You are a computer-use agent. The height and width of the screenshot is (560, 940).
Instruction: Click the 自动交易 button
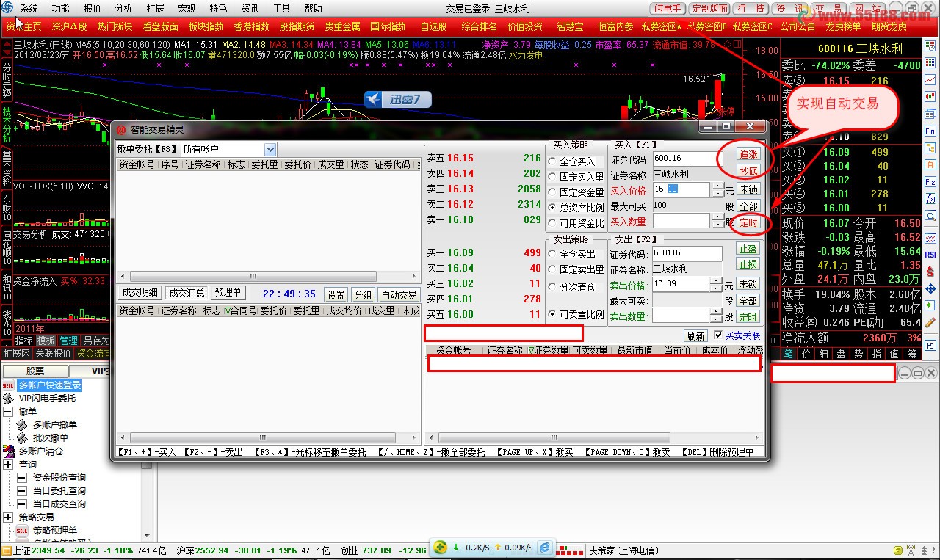(399, 295)
